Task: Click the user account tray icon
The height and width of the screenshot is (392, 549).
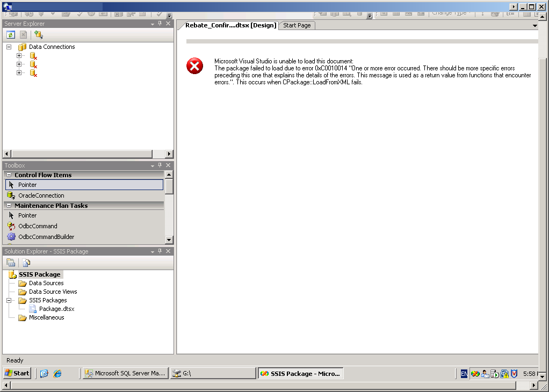Action: pyautogui.click(x=485, y=374)
